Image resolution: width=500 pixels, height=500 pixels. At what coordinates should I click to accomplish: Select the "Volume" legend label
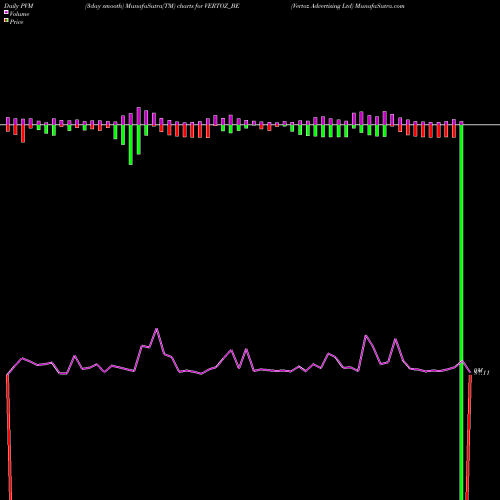point(19,14)
